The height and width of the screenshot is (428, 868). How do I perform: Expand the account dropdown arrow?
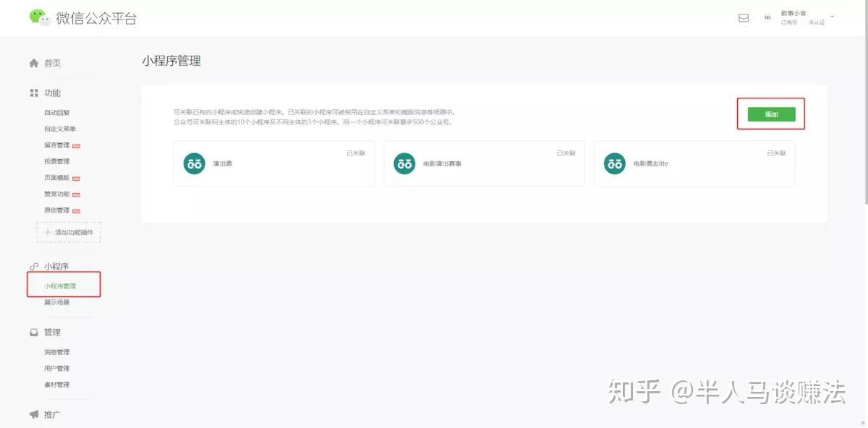coord(833,16)
